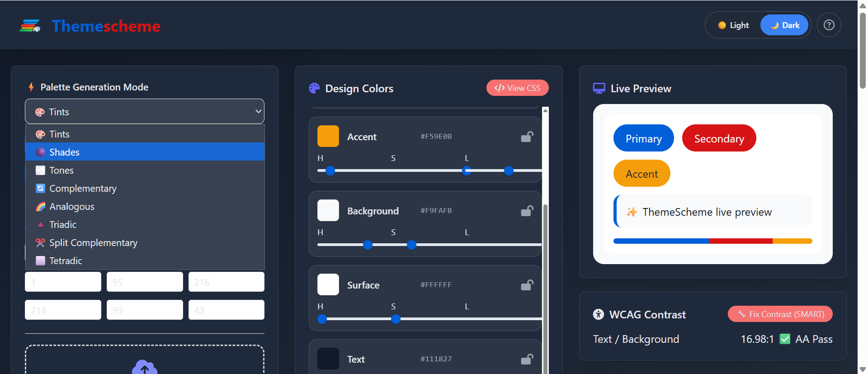Screen dimensions: 868x374
Task: Click the sparkle icon in live preview
Action: coord(632,212)
